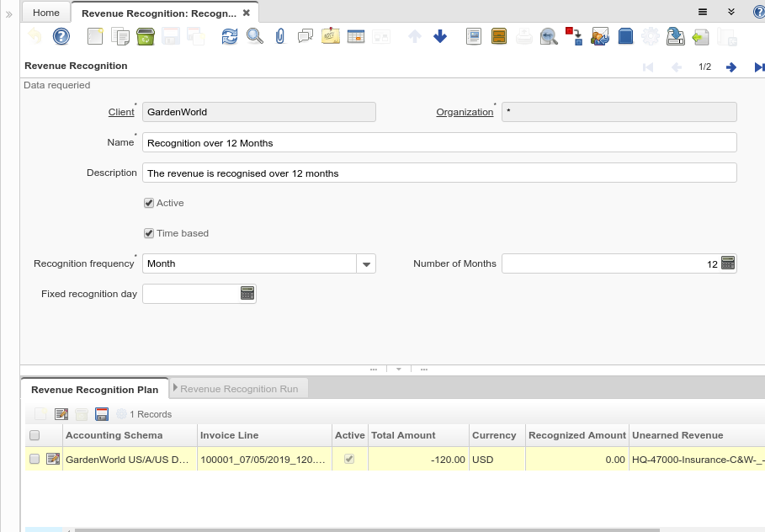Select the GardenWorld row checkbox in grid

tap(35, 459)
